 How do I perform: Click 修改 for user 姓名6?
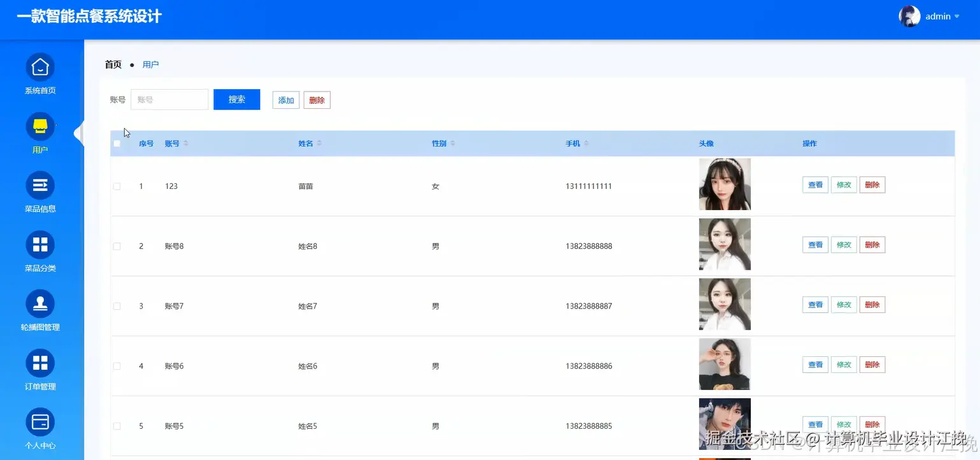click(844, 365)
